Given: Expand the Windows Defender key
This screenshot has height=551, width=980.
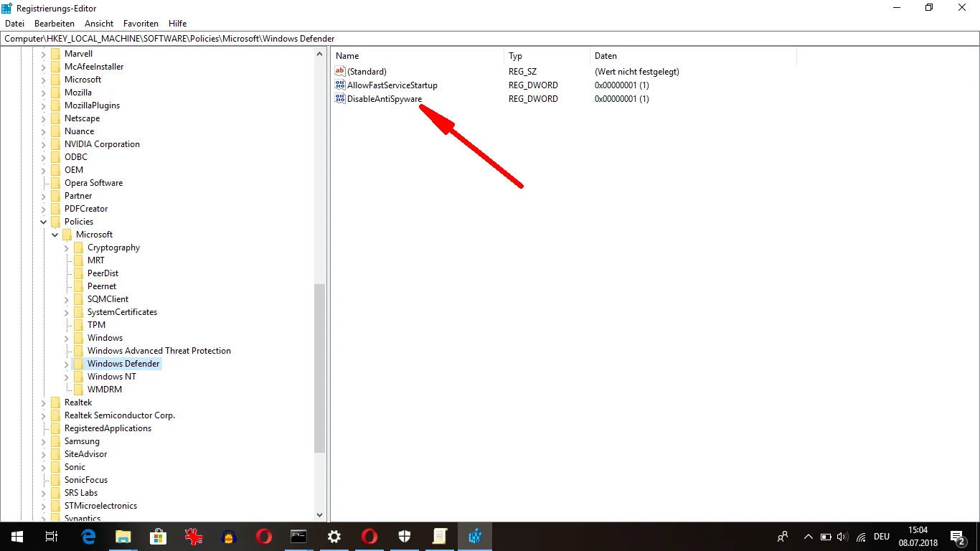Looking at the screenshot, I should 67,364.
